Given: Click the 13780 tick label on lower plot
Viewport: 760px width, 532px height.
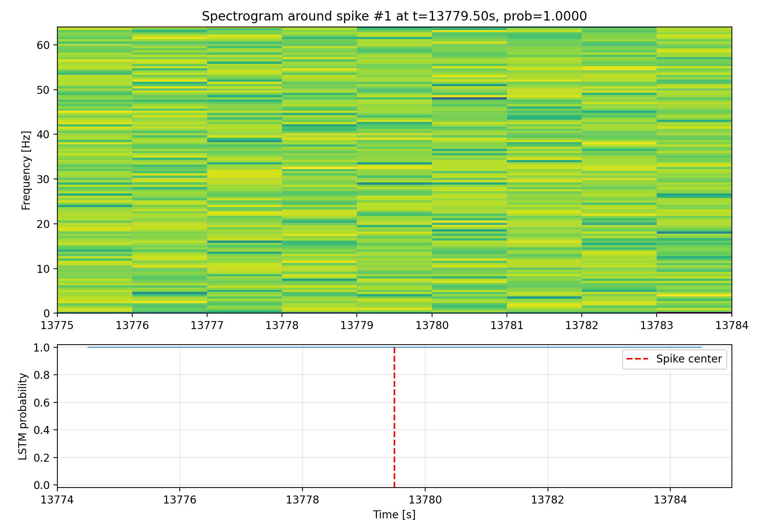Looking at the screenshot, I should click(x=425, y=500).
